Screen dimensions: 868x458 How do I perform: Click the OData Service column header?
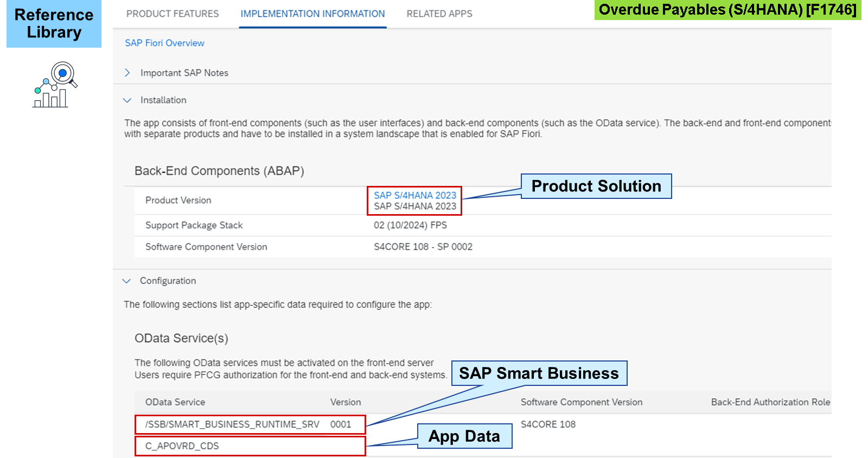coord(175,402)
